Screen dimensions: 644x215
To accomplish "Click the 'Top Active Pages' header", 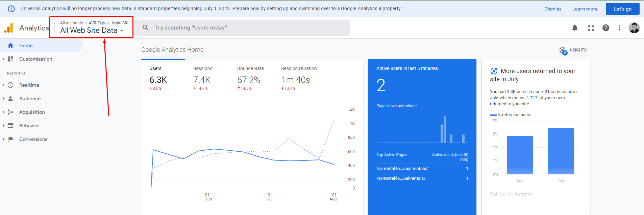I will pyautogui.click(x=392, y=155).
